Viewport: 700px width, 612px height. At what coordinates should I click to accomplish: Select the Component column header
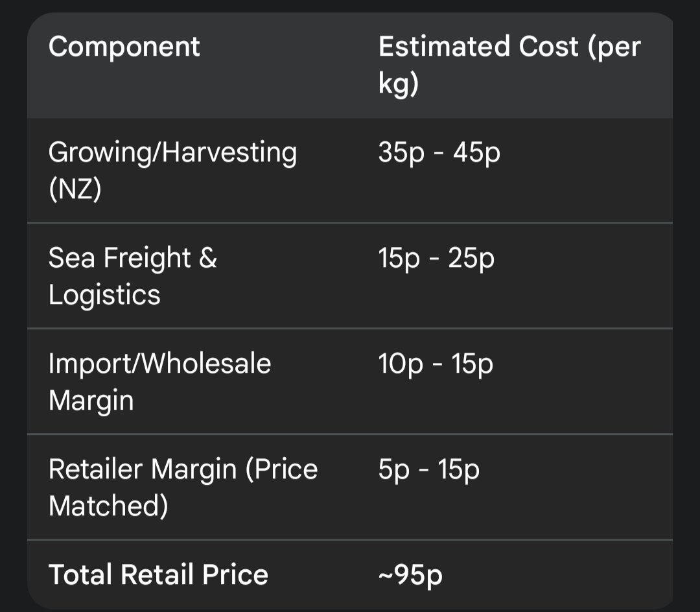[124, 47]
